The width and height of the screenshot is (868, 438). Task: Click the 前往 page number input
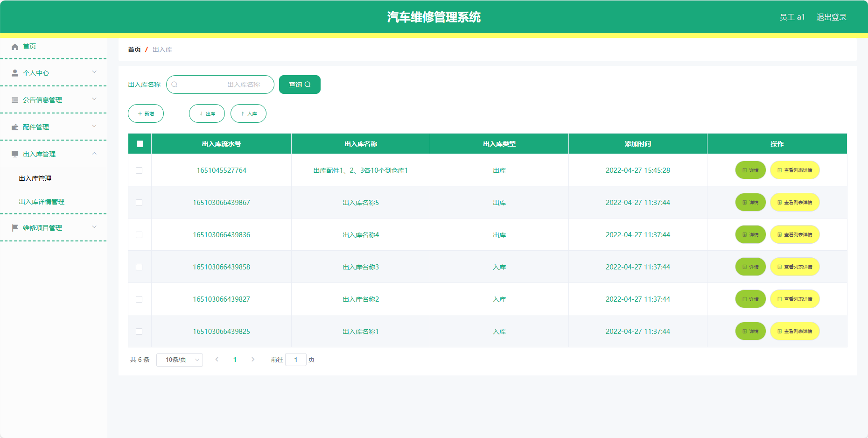pos(296,360)
